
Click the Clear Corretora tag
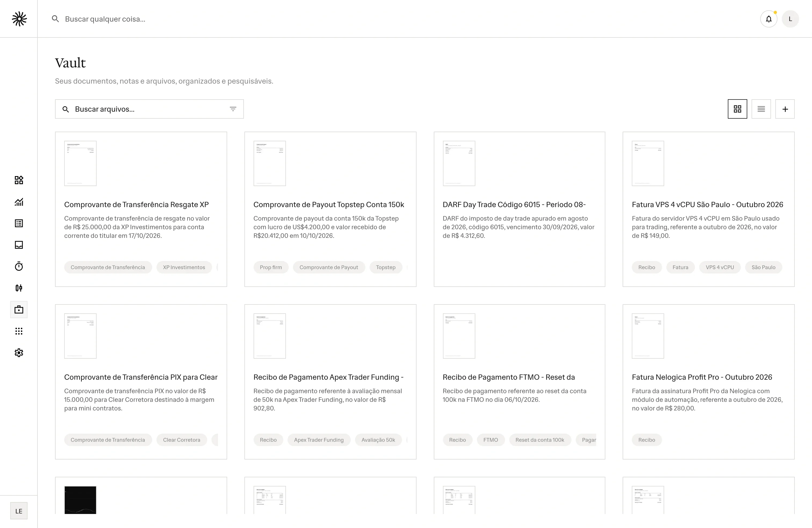tap(182, 440)
